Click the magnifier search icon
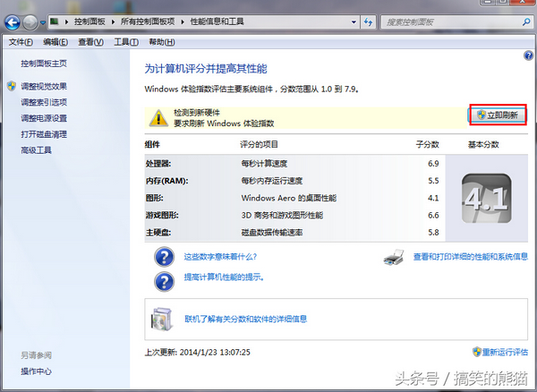Viewport: 537px width, 392px height. click(x=526, y=21)
